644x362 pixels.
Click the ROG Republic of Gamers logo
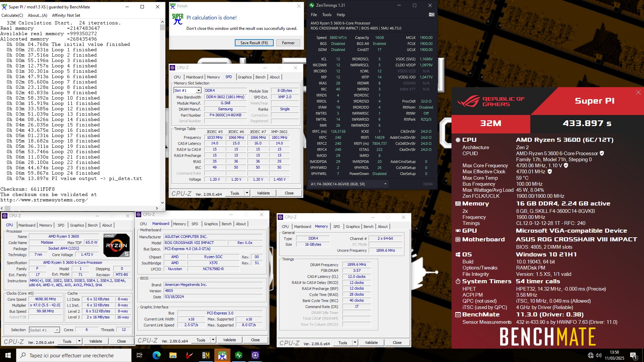coord(491,101)
